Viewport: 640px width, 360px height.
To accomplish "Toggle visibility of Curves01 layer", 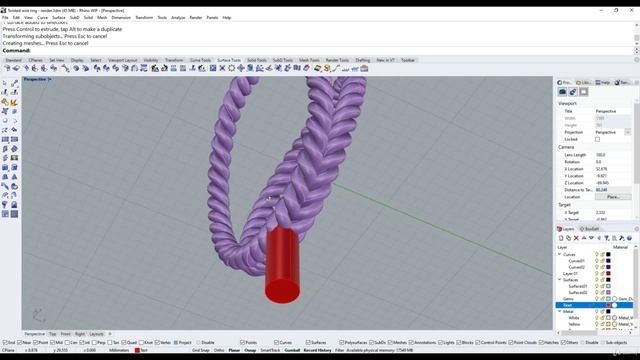I will [596, 260].
